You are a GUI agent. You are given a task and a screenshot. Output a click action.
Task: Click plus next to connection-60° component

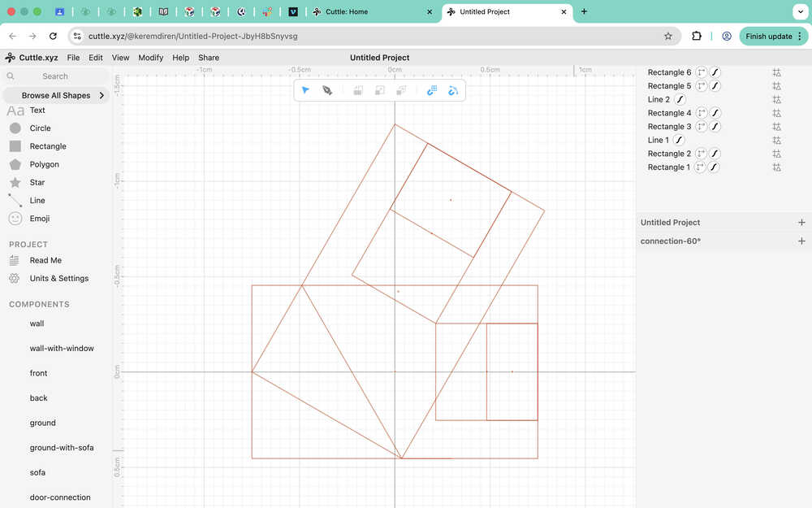(801, 241)
